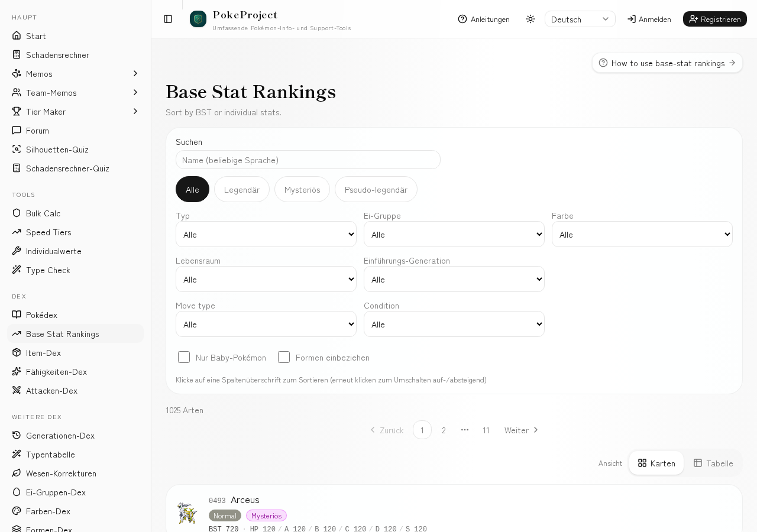Click the Fähigkeiten-Dex sparkle icon
This screenshot has width=757, height=532.
coord(17,371)
